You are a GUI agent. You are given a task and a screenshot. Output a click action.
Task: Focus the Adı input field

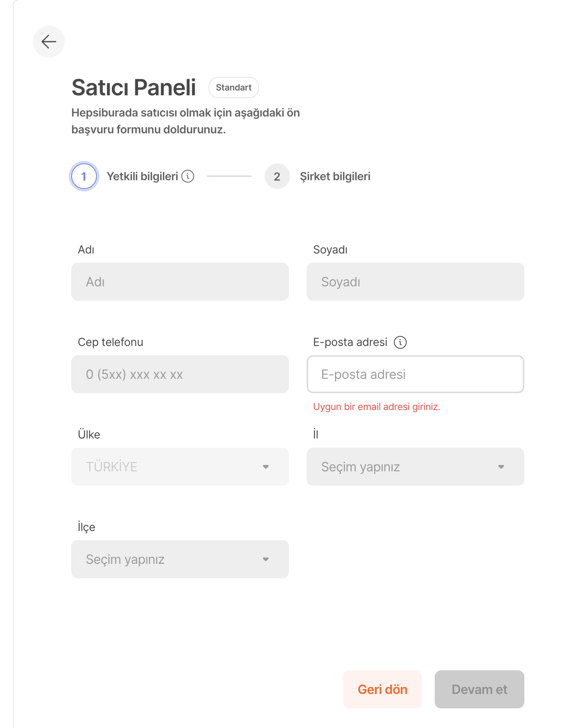180,282
